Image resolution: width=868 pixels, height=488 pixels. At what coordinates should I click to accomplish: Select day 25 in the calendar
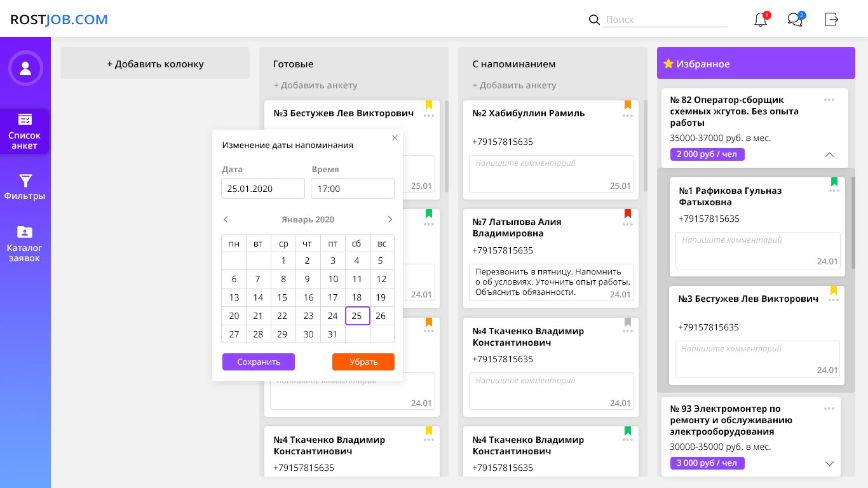click(357, 316)
